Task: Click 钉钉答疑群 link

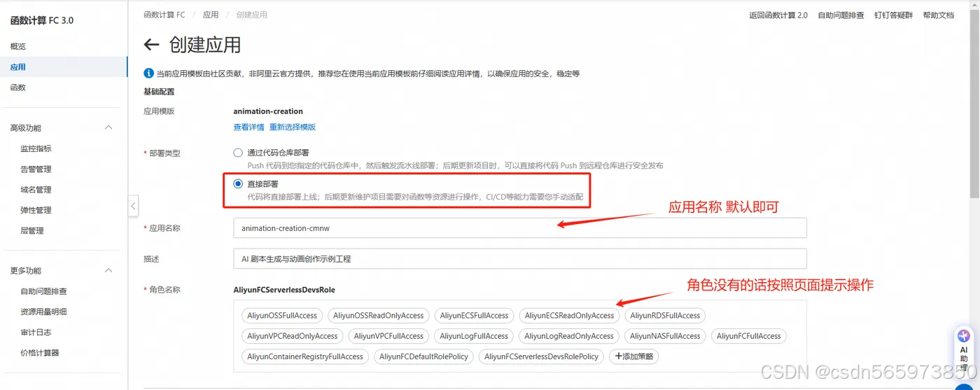Action: click(893, 15)
